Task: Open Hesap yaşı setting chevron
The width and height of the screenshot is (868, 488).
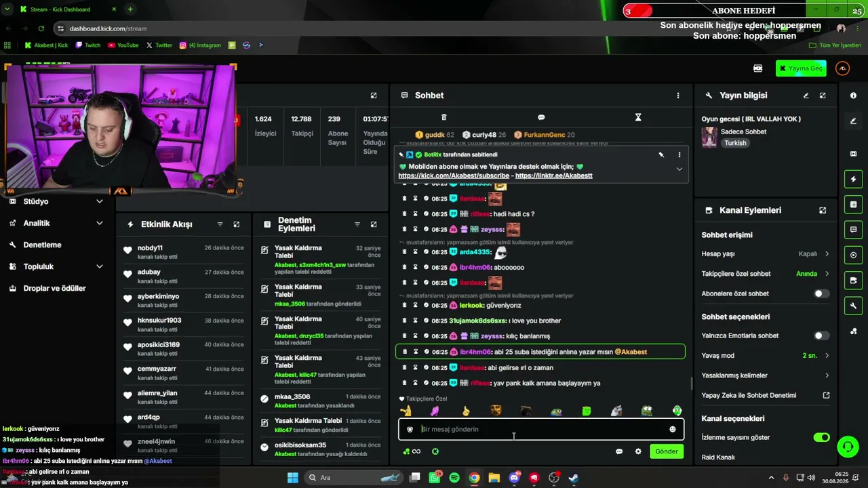Action: pos(827,254)
